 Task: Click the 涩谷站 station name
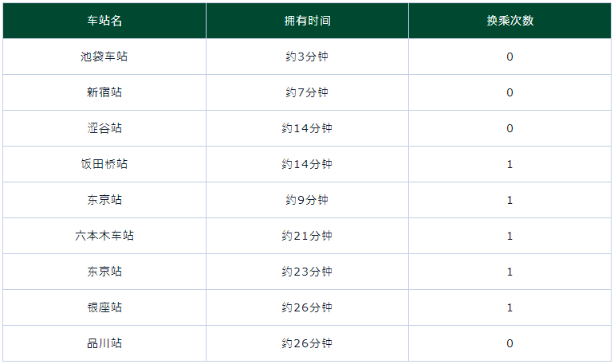click(x=104, y=128)
